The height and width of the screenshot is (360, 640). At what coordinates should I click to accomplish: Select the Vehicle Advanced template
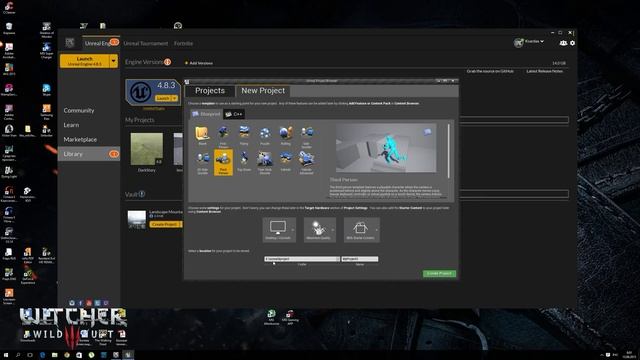(x=307, y=162)
